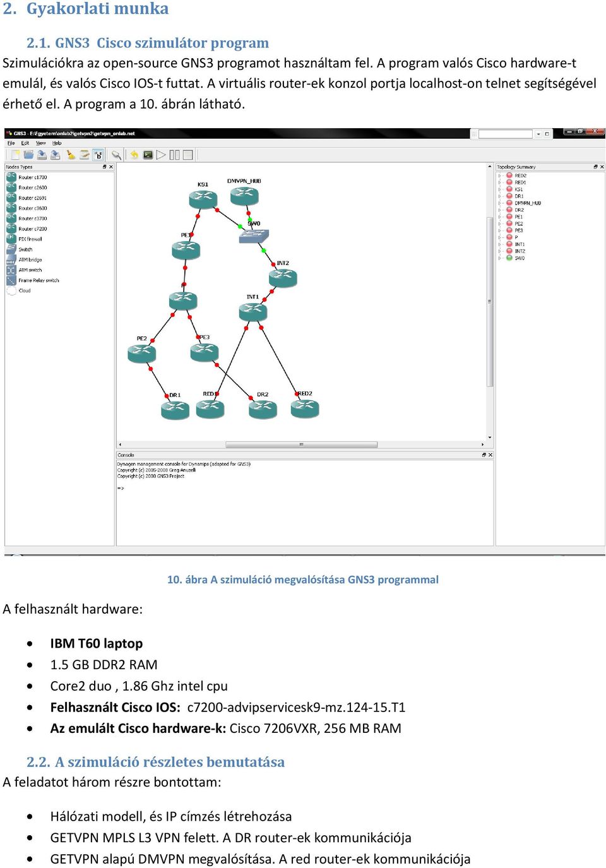This screenshot has width=606, height=868.
Task: Open the File menu
Action: pos(11,143)
